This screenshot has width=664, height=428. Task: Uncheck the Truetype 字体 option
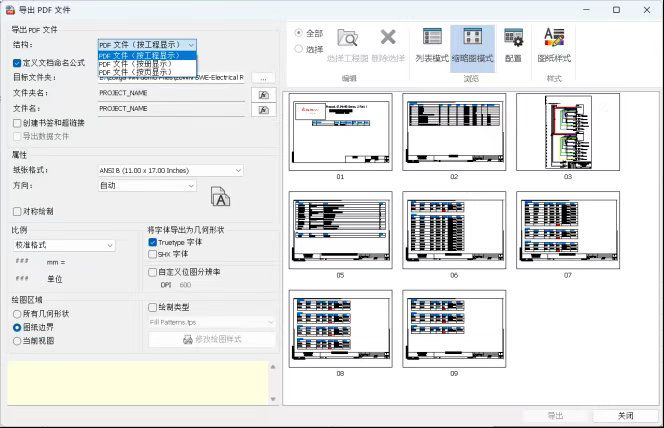coord(152,242)
